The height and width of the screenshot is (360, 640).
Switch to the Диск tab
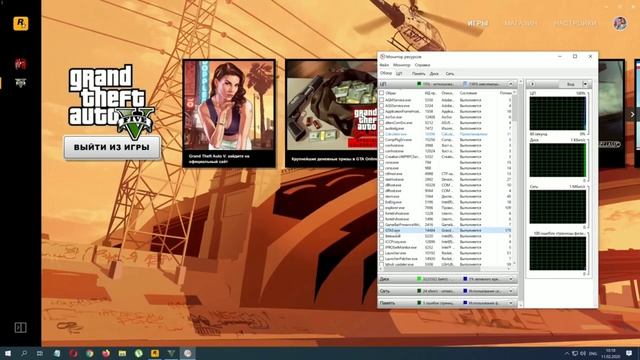pos(434,74)
